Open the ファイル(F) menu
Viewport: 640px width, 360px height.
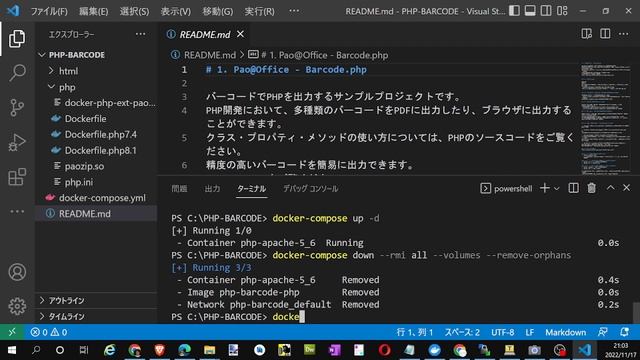click(x=49, y=11)
